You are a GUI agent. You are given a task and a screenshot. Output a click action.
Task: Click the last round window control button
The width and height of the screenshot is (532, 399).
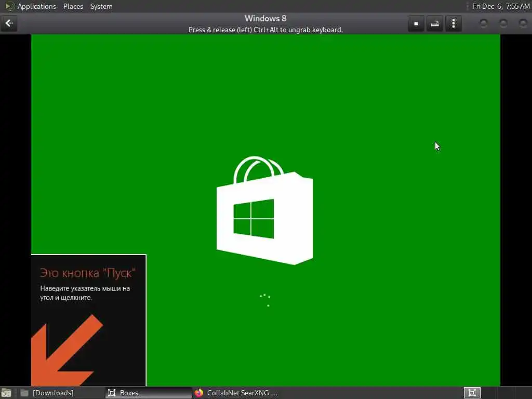tap(523, 23)
